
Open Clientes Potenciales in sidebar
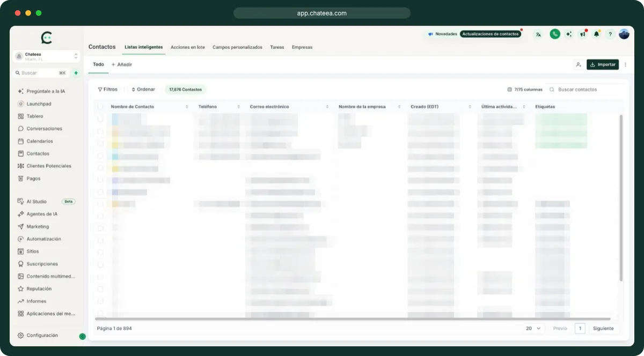coord(45,166)
